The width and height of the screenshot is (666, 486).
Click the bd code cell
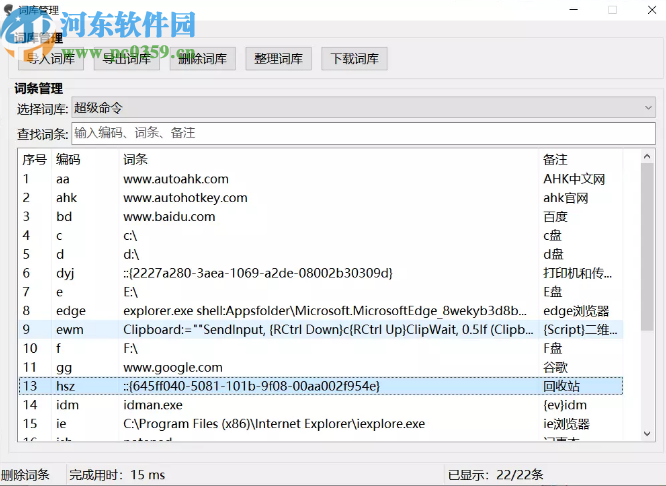pyautogui.click(x=64, y=217)
